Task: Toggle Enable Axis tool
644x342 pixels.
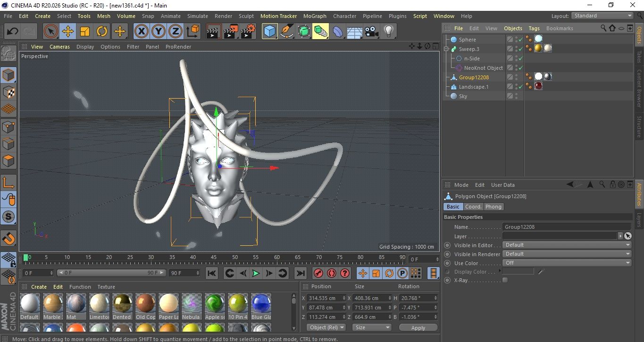Action: pos(8,183)
